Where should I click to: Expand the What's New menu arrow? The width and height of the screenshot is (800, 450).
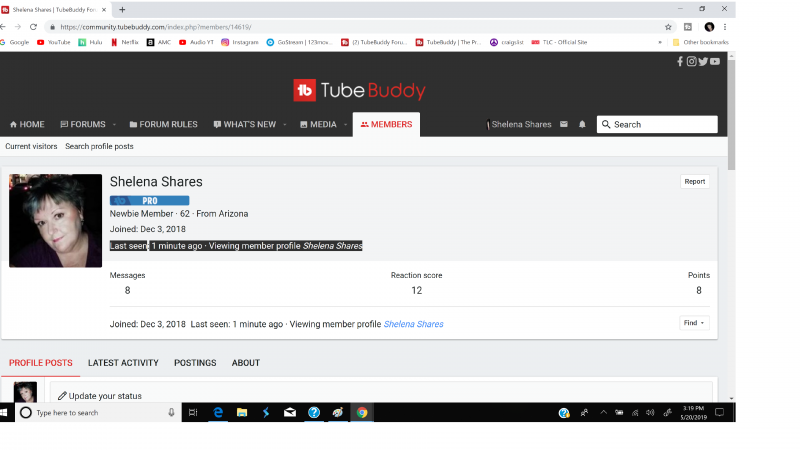(285, 125)
